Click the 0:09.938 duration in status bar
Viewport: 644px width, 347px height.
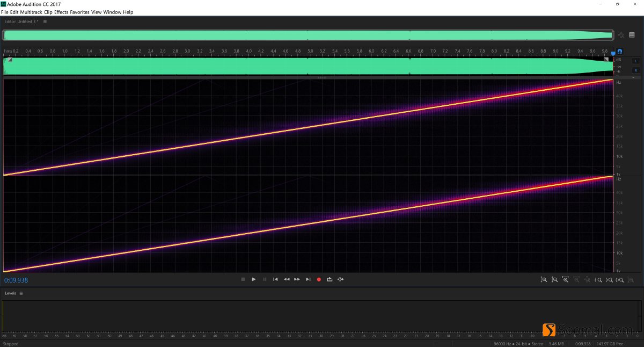point(583,344)
